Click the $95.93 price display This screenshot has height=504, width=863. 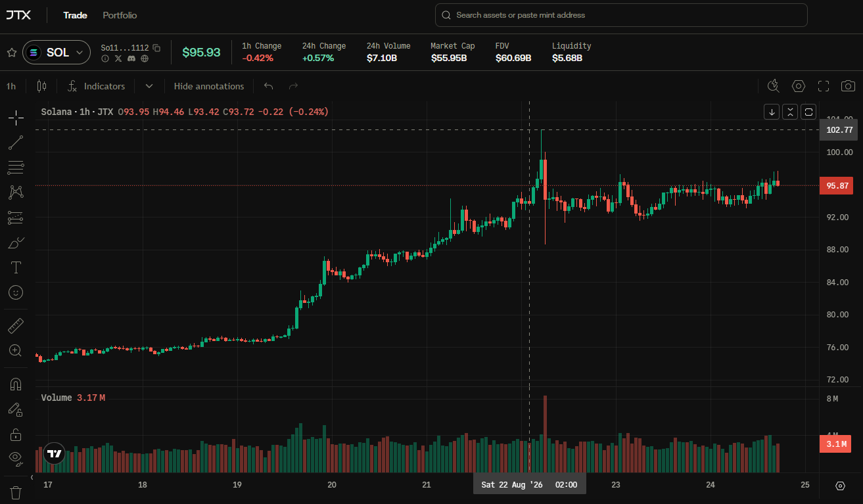click(x=201, y=53)
